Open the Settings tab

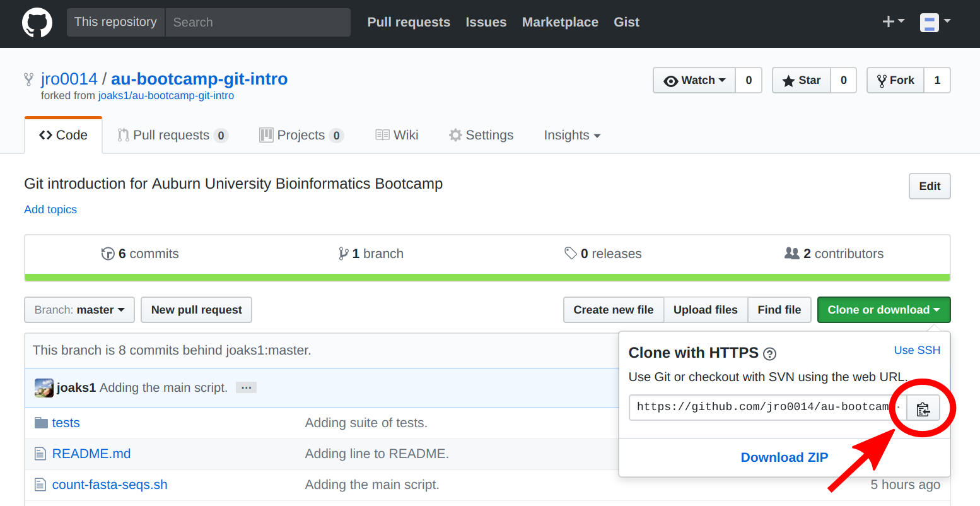(481, 135)
